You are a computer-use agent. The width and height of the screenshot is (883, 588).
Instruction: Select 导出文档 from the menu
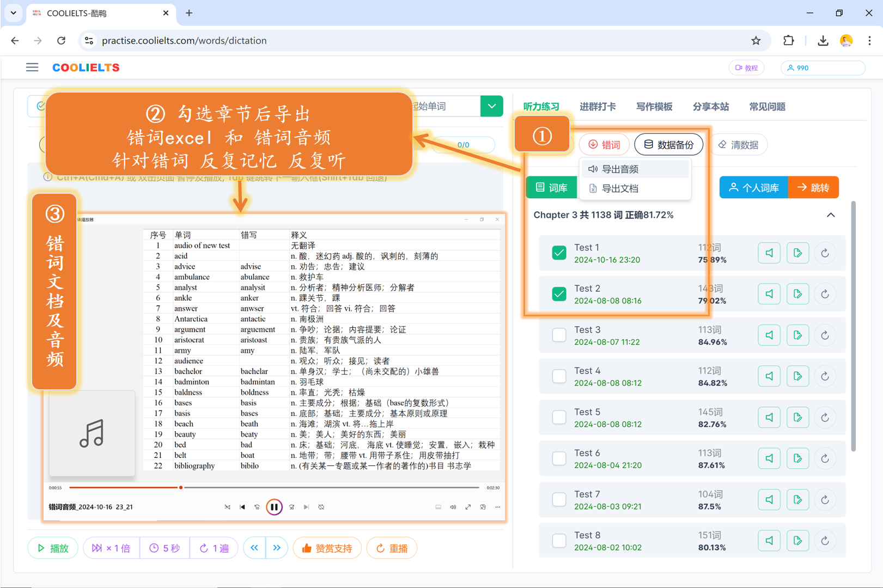pos(619,189)
